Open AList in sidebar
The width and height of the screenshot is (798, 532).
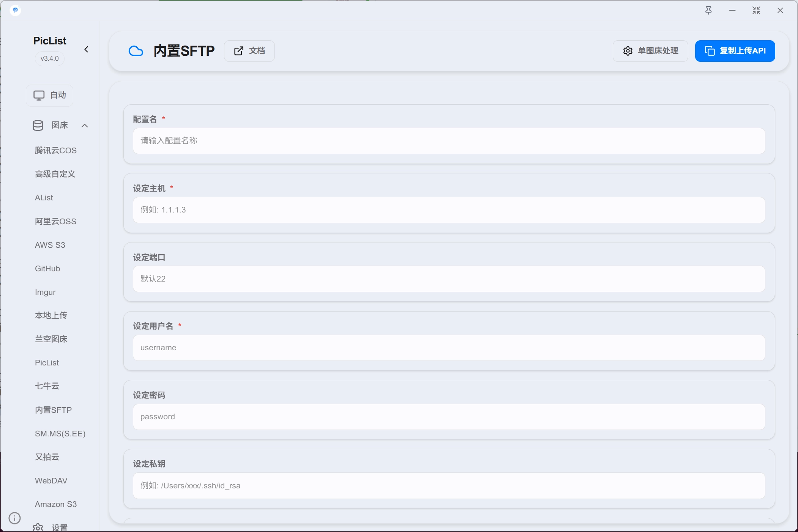pyautogui.click(x=44, y=198)
